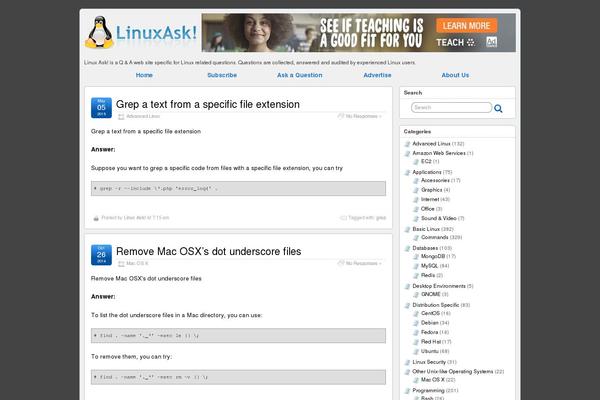Click the comment bubble icon on Grep post
This screenshot has width=600, height=400.
pyautogui.click(x=341, y=116)
